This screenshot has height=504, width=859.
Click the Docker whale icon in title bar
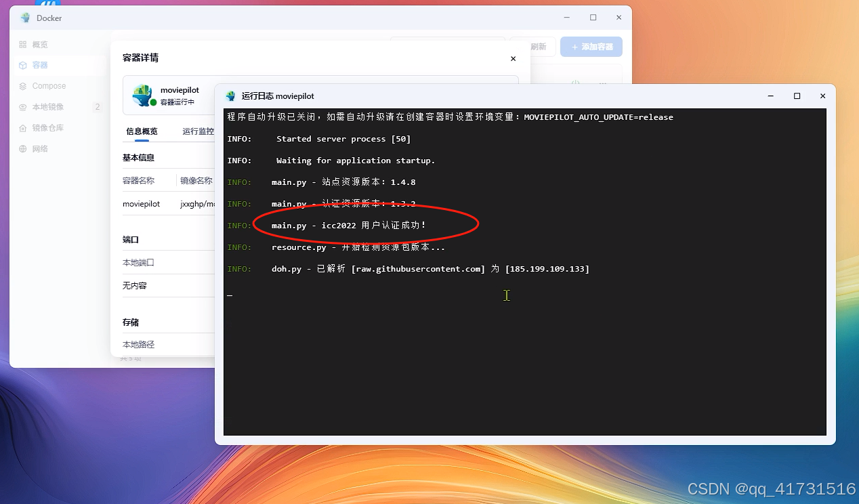pos(26,18)
